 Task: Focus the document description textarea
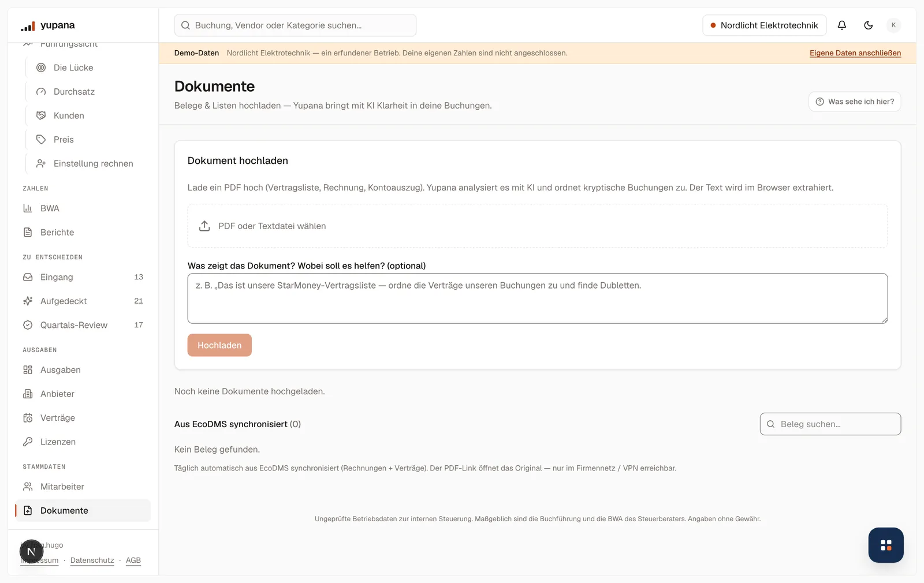tap(538, 298)
